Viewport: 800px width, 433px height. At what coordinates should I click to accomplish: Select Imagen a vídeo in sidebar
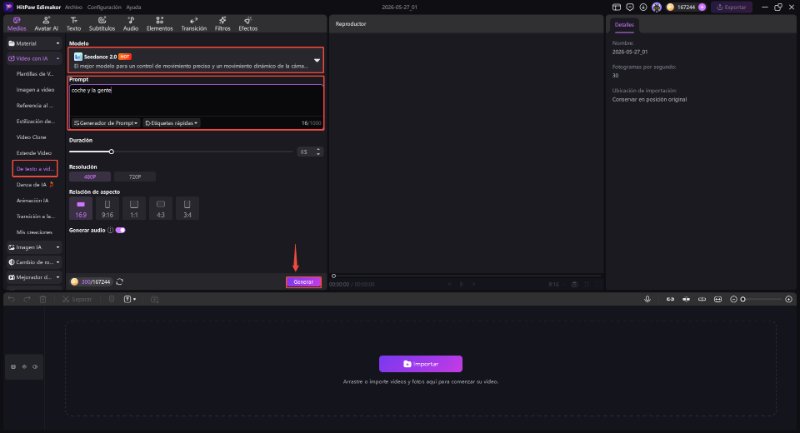35,90
